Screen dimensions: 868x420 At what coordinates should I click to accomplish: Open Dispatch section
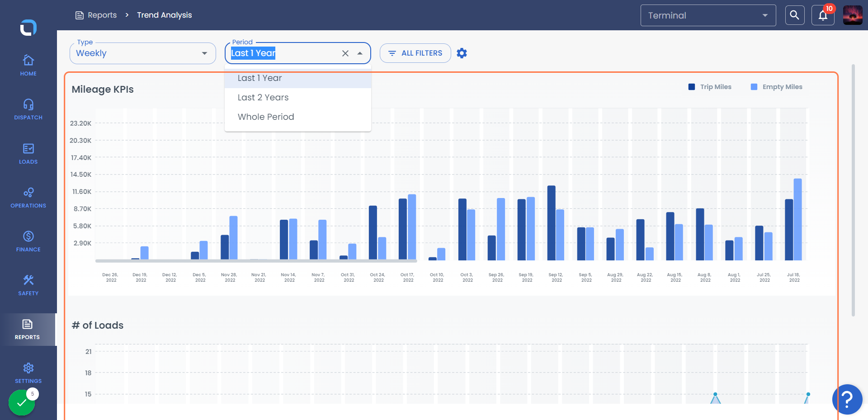(x=28, y=109)
